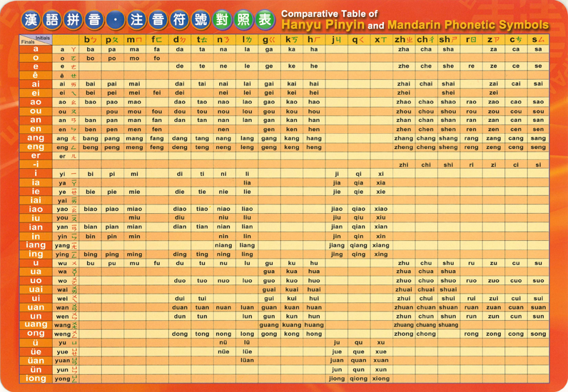Click the green circle with character 對

click(x=222, y=19)
